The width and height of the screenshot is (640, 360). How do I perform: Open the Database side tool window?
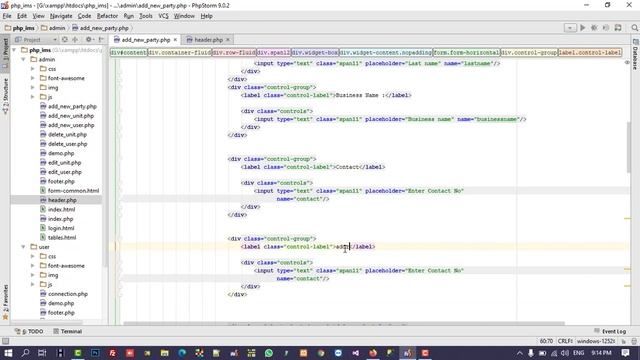635,55
